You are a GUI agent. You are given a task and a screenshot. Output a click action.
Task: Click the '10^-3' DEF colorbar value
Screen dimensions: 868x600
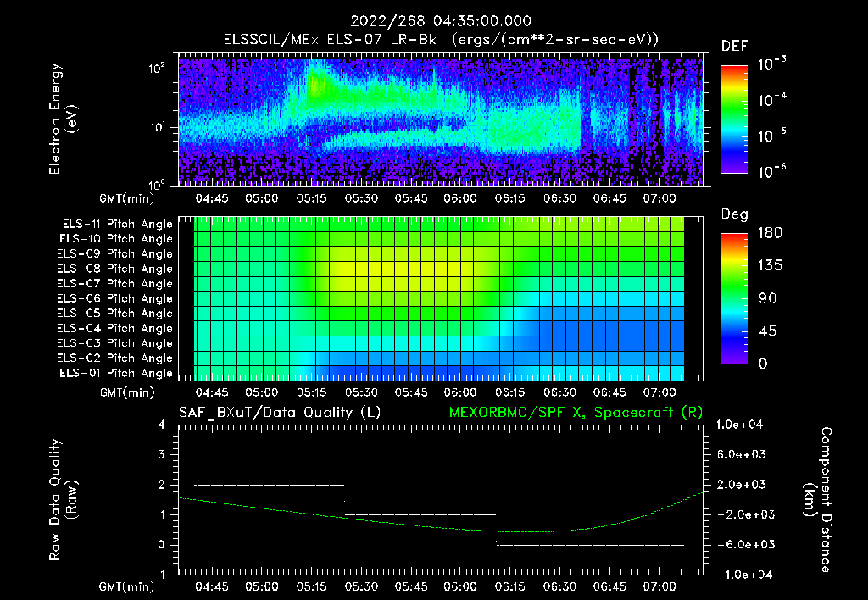pos(771,64)
